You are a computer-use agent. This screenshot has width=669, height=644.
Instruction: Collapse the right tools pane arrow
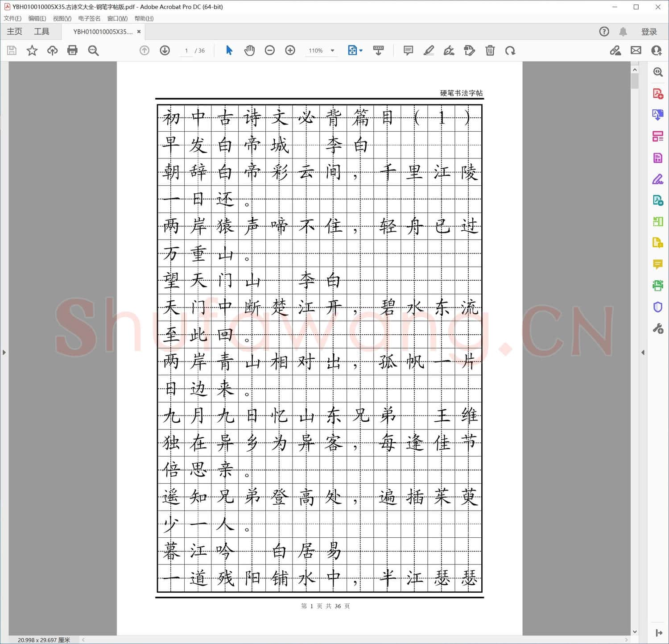643,352
